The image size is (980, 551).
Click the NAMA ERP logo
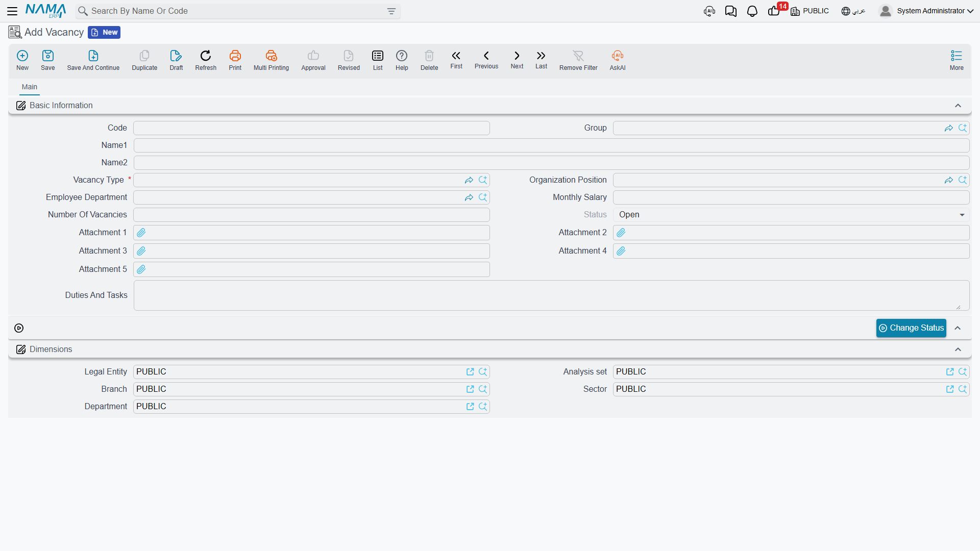point(45,11)
